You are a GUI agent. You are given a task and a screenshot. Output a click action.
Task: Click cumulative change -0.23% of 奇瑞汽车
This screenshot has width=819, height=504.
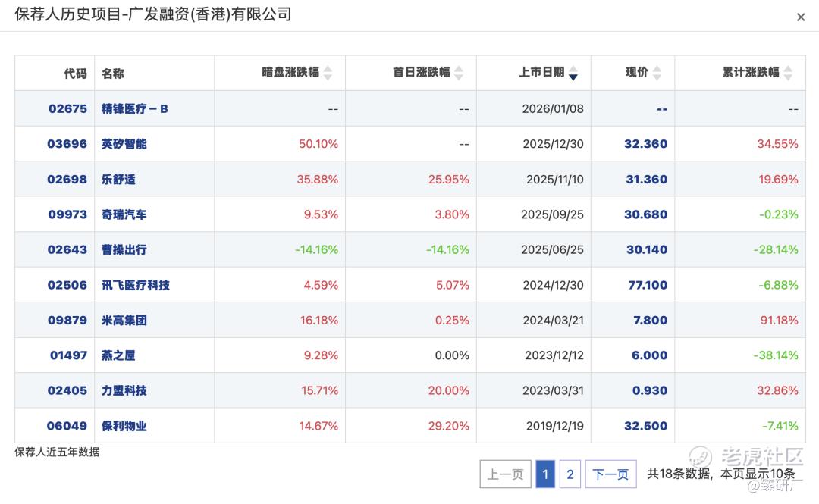[778, 214]
